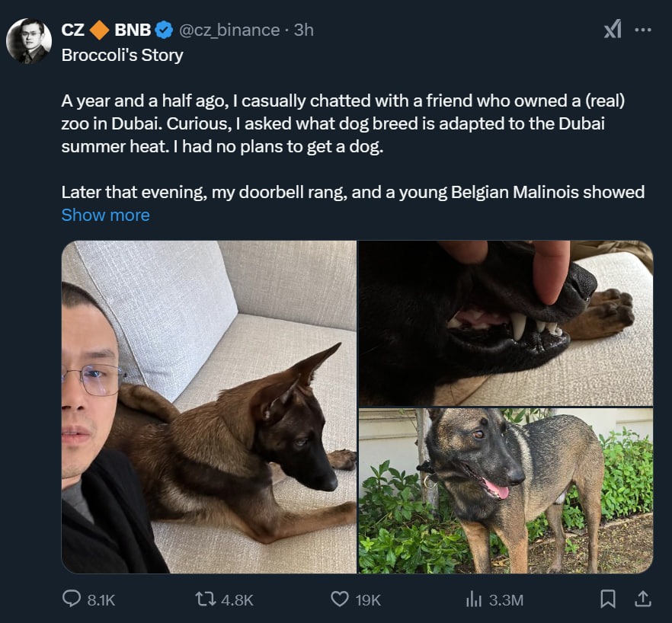Open Grok actions for this post
This screenshot has width=672, height=623.
612,30
